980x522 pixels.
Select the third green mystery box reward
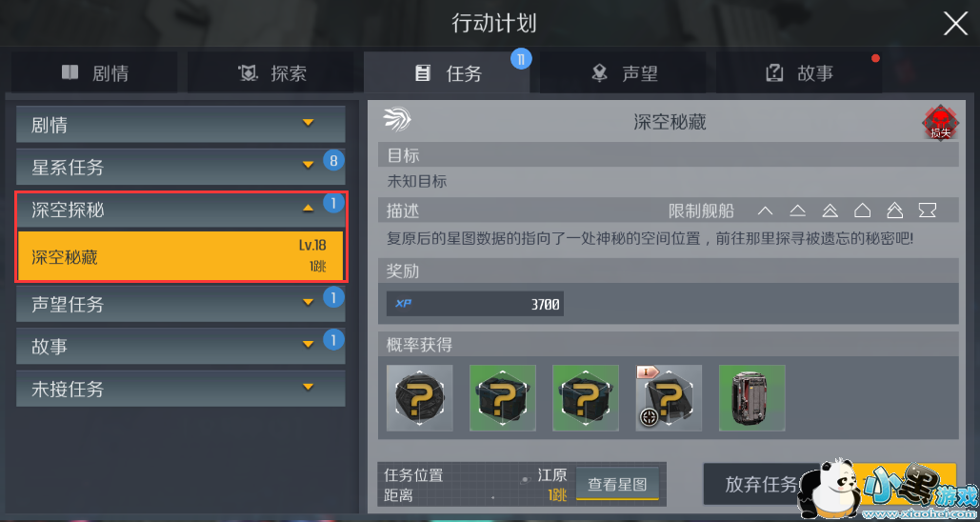pyautogui.click(x=586, y=398)
